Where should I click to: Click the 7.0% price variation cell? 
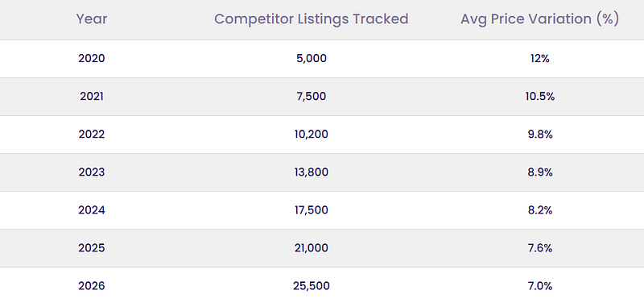tap(539, 286)
